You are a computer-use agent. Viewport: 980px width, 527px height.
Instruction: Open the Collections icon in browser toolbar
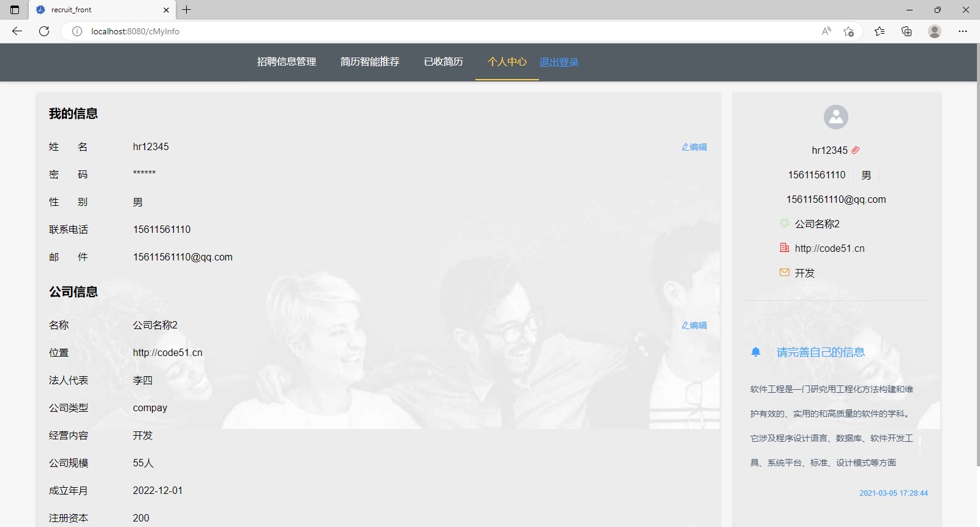pos(907,31)
